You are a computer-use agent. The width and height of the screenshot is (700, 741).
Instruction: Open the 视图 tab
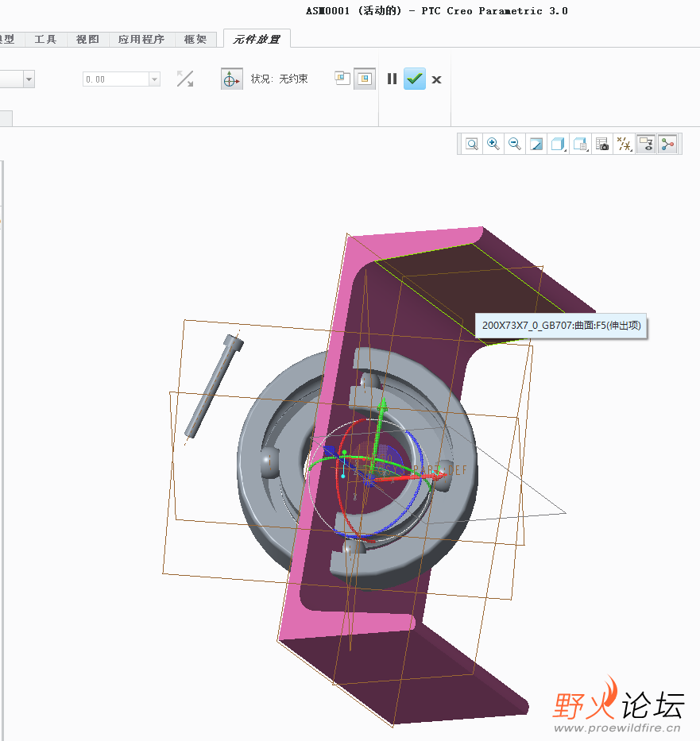(87, 39)
